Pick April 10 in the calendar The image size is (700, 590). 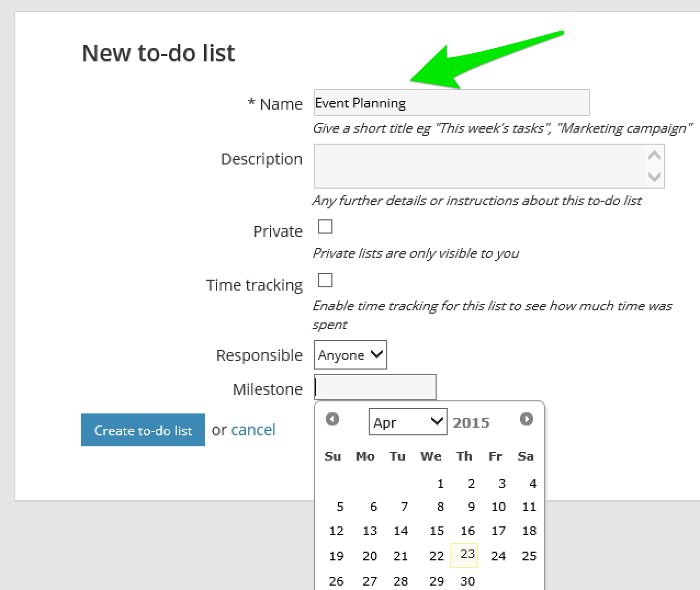pos(498,507)
